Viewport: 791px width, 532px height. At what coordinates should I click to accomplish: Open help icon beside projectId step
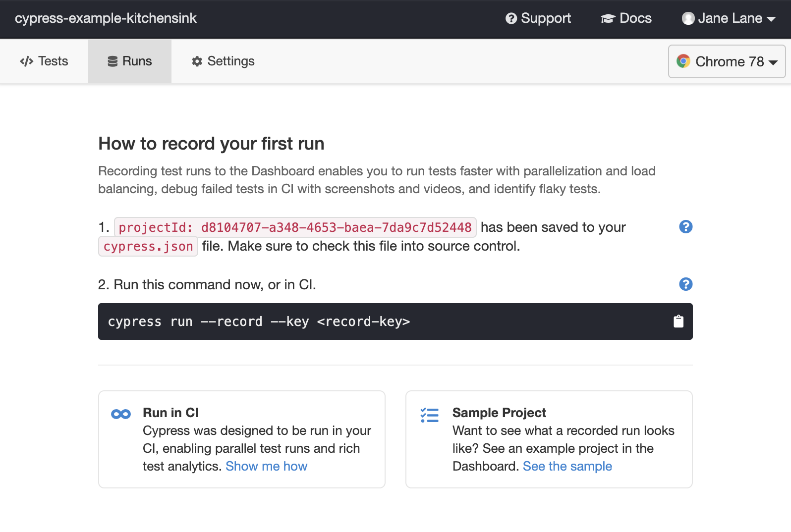[686, 227]
